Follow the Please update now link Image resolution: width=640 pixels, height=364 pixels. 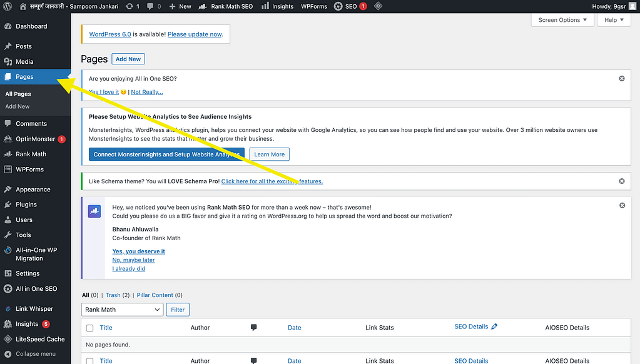point(195,34)
